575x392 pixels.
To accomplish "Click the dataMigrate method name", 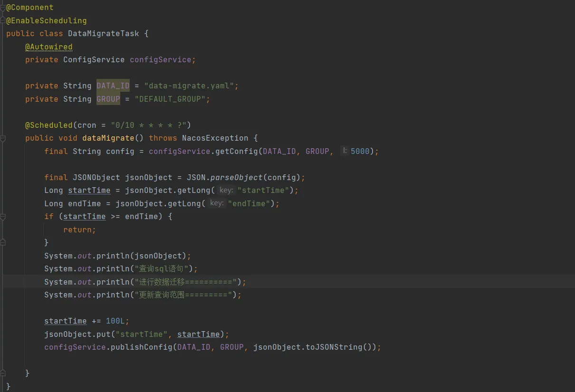I will pos(108,138).
